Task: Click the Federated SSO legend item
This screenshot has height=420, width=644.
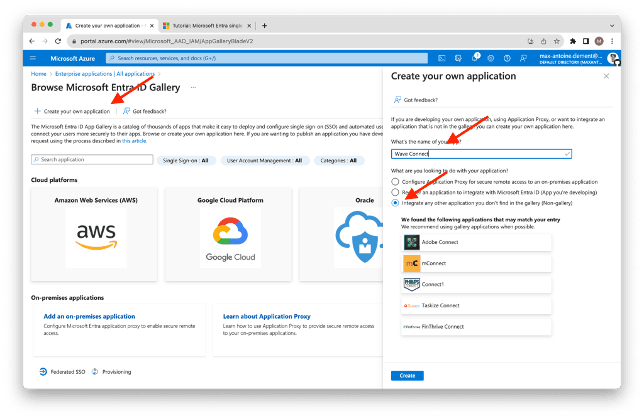Action: (x=62, y=372)
